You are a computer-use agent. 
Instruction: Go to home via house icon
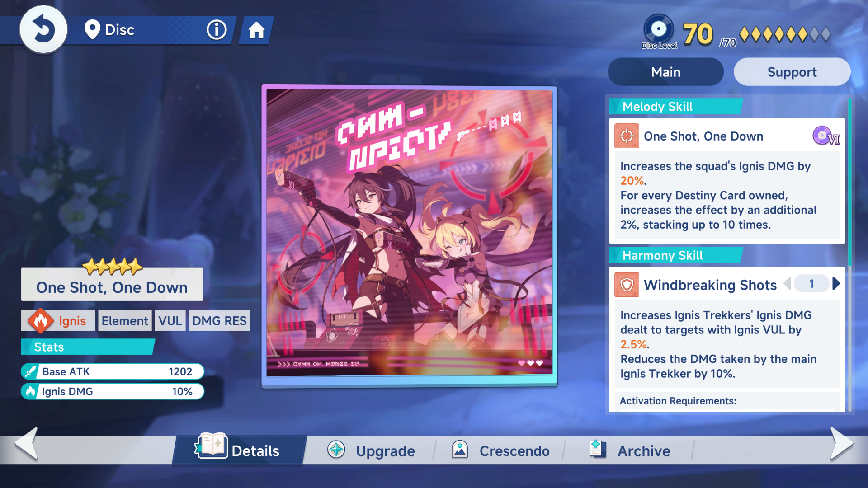pos(256,31)
